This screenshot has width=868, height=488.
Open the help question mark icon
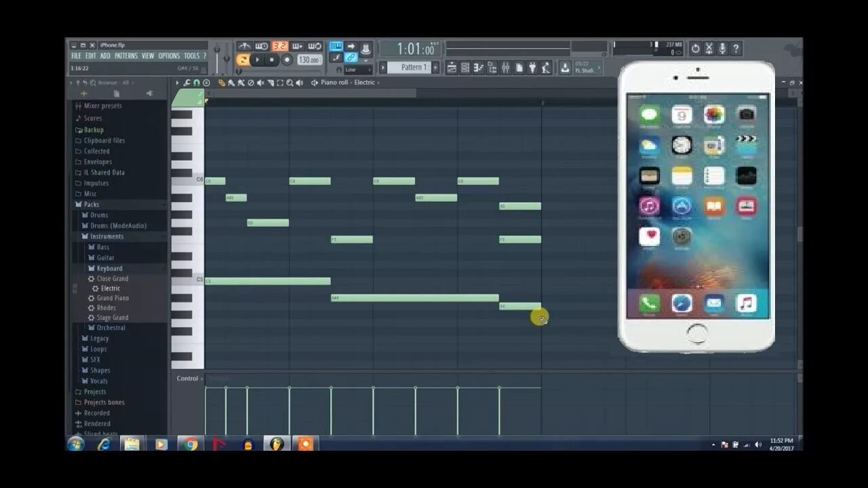(736, 48)
